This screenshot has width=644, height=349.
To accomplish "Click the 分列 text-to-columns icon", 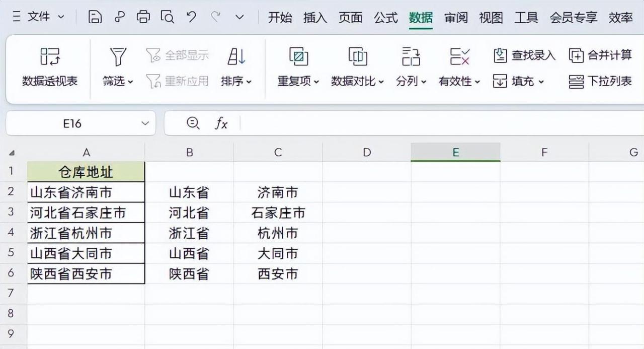I will click(411, 56).
